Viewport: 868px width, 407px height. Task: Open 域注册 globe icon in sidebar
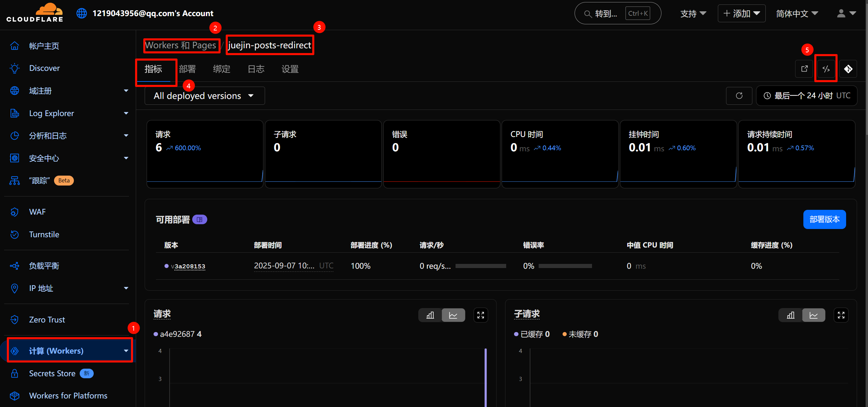pyautogui.click(x=14, y=91)
